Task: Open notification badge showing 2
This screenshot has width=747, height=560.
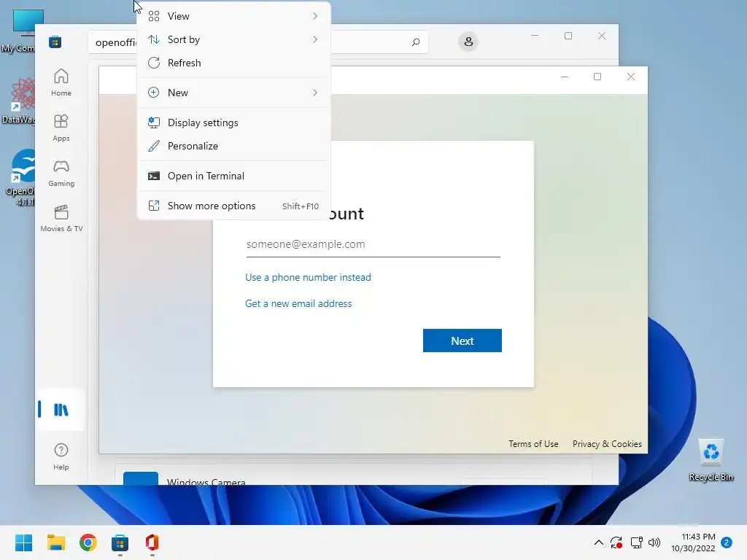Action: [x=727, y=542]
